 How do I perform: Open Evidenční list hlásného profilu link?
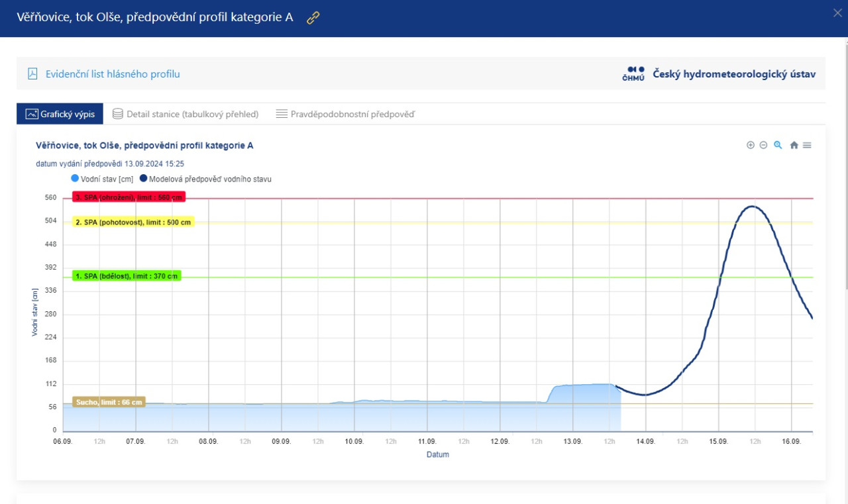[113, 74]
